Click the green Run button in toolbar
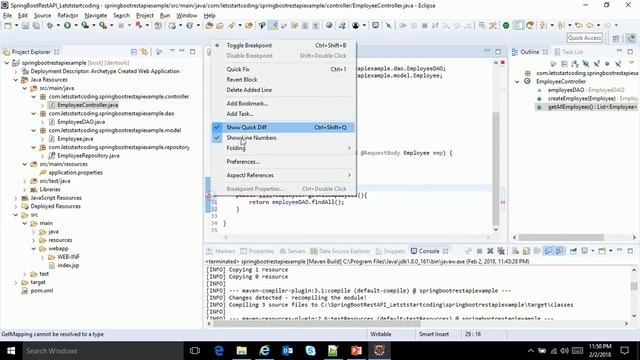 (67, 26)
